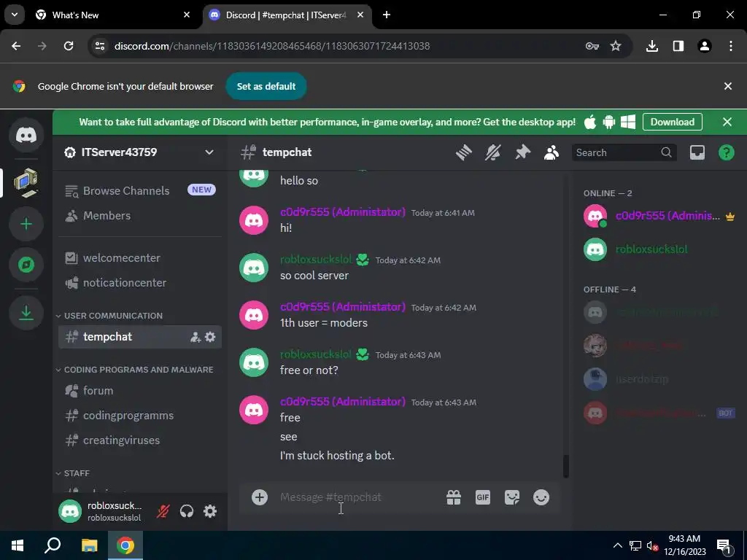Open Members in sidebar

click(x=140, y=215)
